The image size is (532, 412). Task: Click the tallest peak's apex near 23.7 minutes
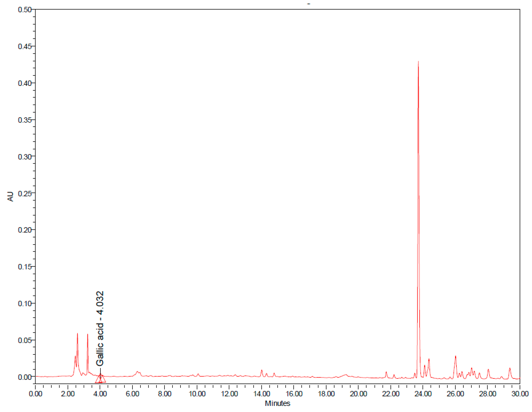[418, 62]
